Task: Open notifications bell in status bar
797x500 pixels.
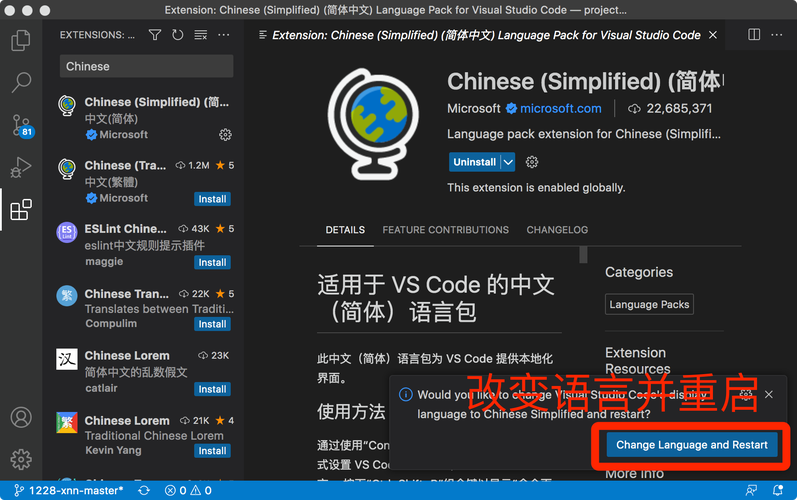Action: (778, 490)
